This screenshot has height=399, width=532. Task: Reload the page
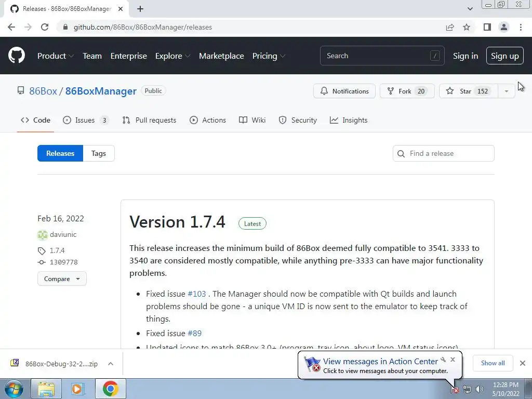tap(45, 27)
